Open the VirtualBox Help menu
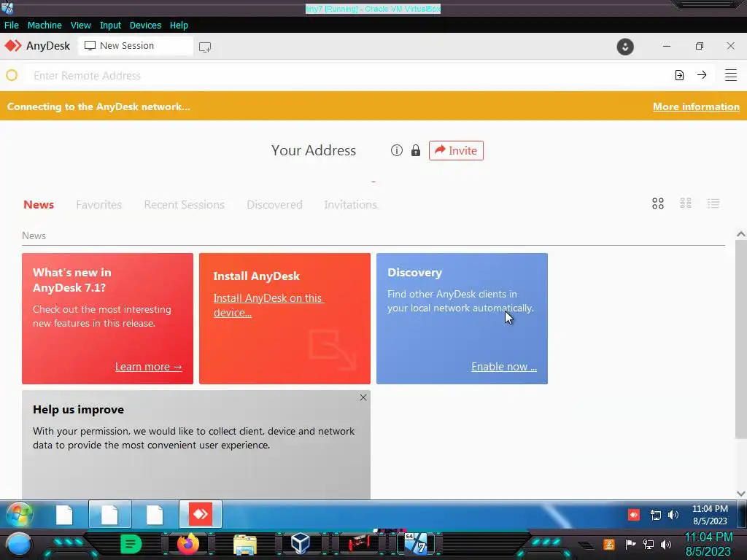 point(179,26)
